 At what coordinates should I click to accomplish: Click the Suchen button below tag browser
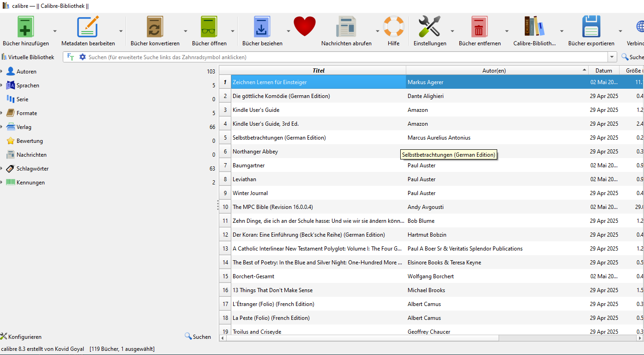point(198,337)
